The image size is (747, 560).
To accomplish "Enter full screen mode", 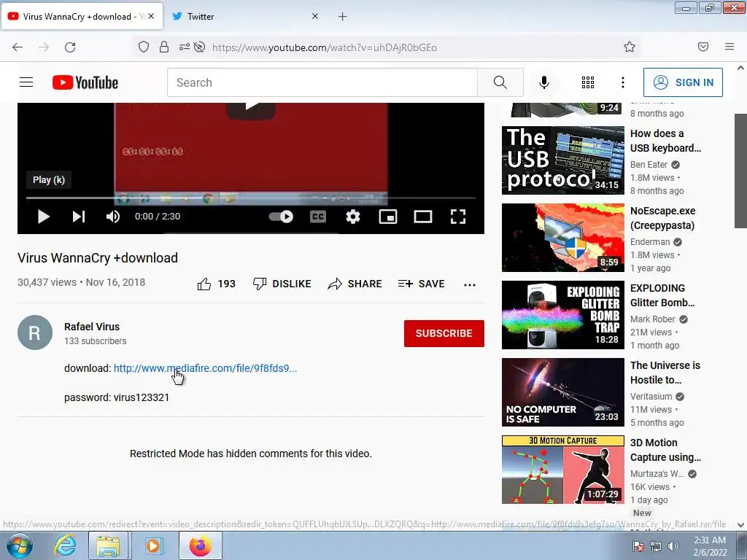I will click(x=458, y=217).
